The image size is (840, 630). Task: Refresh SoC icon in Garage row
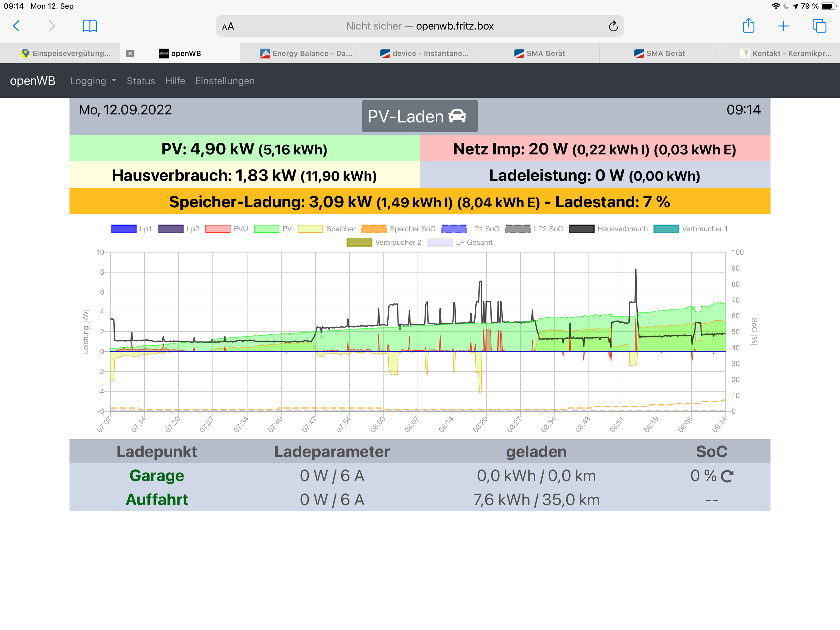click(727, 476)
